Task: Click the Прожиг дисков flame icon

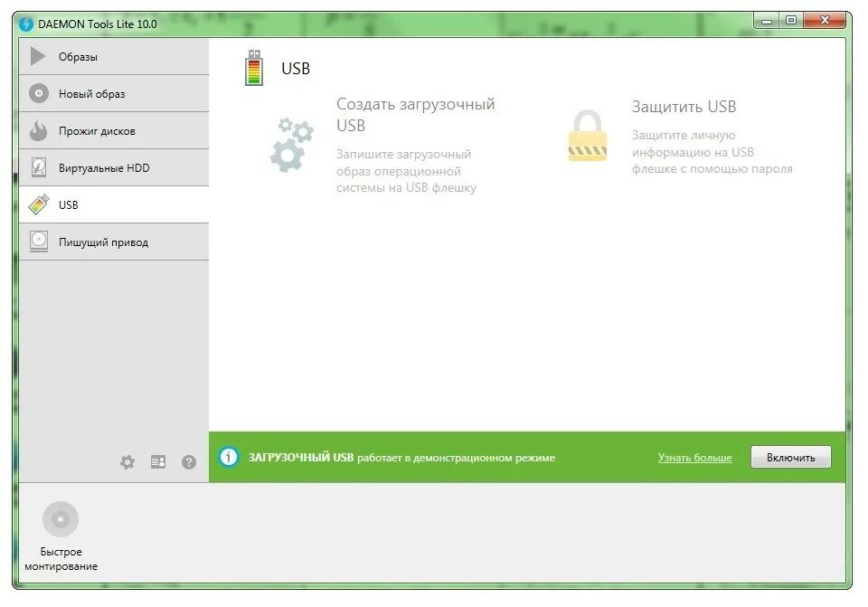Action: tap(39, 130)
